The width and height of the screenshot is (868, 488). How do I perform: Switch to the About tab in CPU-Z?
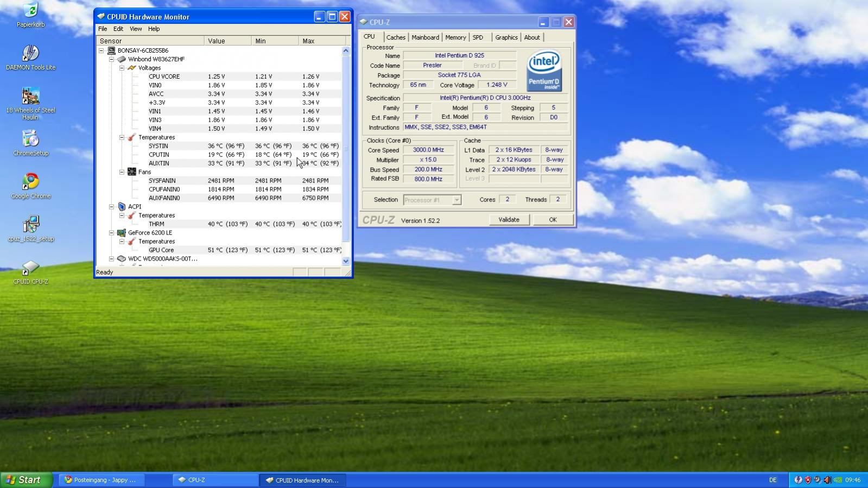(x=532, y=37)
